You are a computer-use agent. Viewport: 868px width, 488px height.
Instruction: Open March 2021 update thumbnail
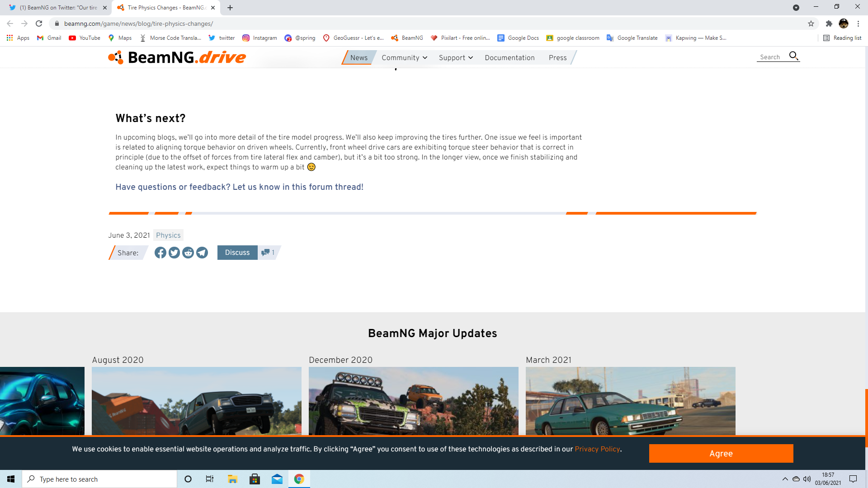tap(631, 401)
